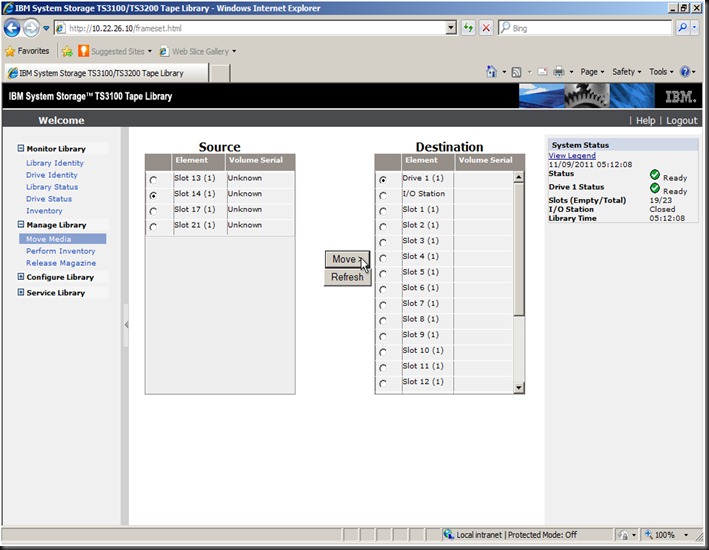Collapse the Manage Library section

tap(20, 224)
